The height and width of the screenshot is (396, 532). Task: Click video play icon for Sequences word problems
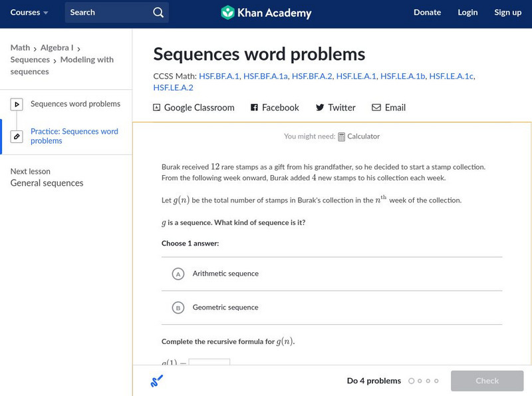(x=17, y=104)
